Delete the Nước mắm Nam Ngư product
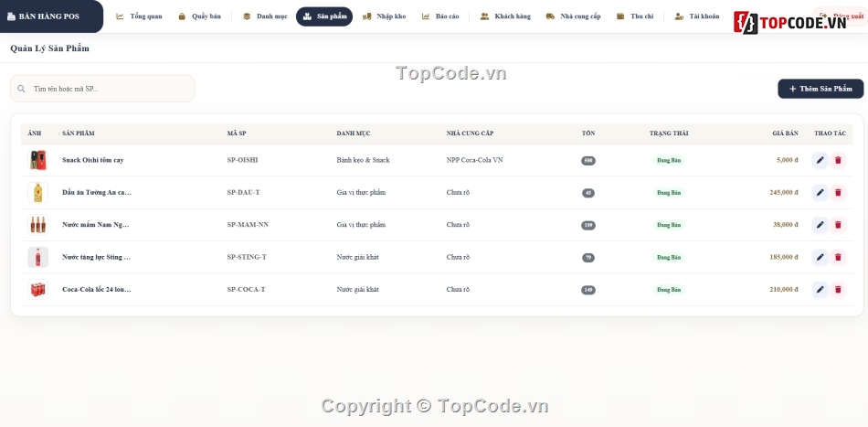Viewport: 868px width, 427px height. click(x=838, y=225)
